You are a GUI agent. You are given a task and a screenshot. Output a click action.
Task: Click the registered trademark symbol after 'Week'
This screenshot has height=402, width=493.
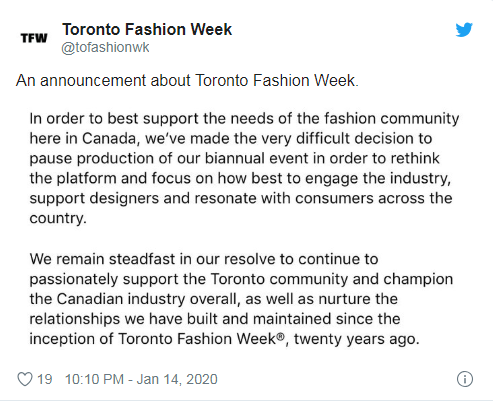tap(281, 337)
